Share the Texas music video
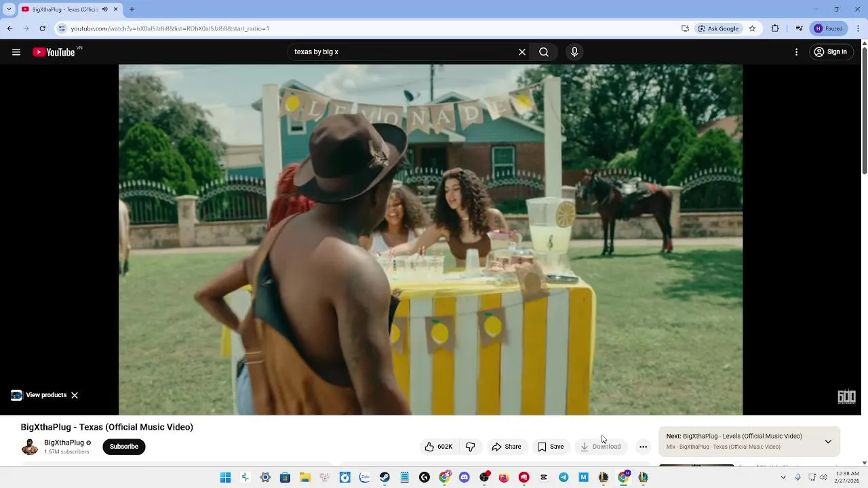The image size is (868, 488). 507,447
